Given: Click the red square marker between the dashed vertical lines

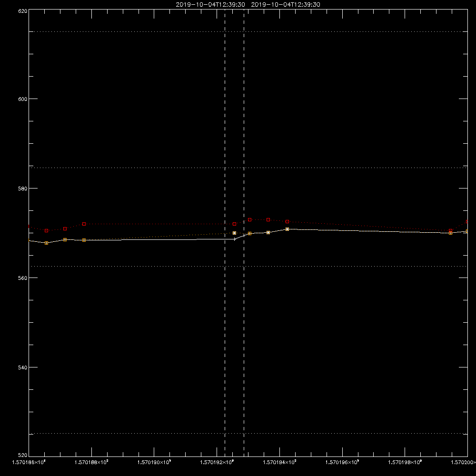Looking at the screenshot, I should pyautogui.click(x=234, y=224).
